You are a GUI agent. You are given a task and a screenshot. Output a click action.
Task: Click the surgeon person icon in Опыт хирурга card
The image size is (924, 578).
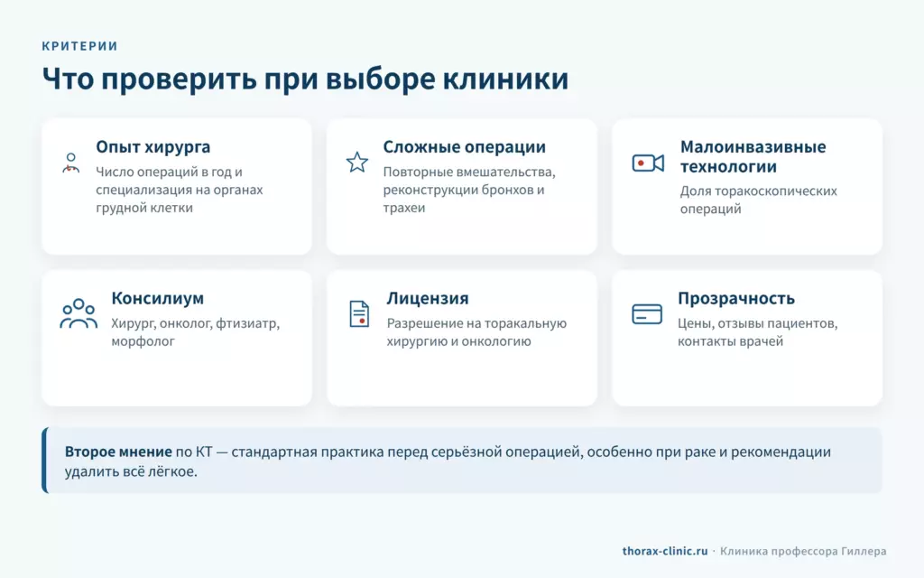70,163
